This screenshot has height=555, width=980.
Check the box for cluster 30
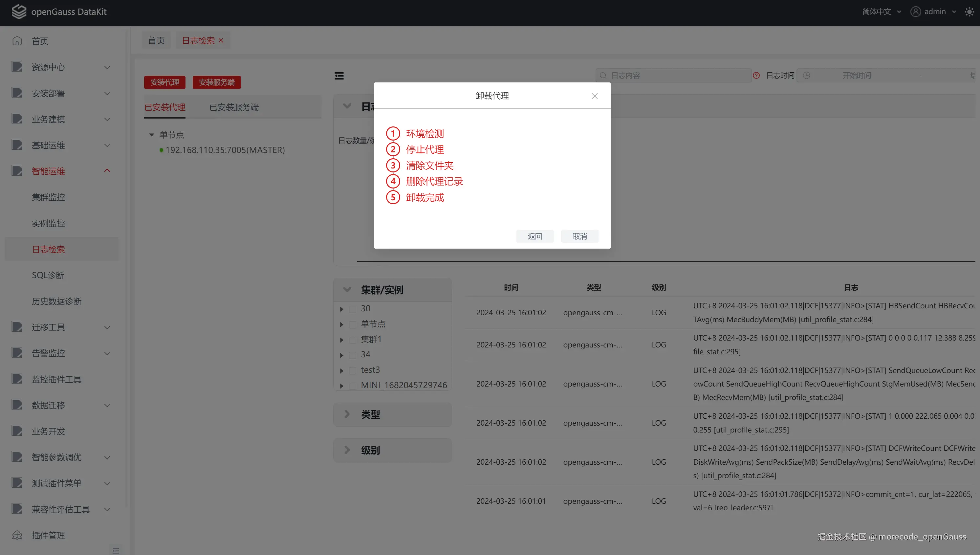click(x=353, y=309)
